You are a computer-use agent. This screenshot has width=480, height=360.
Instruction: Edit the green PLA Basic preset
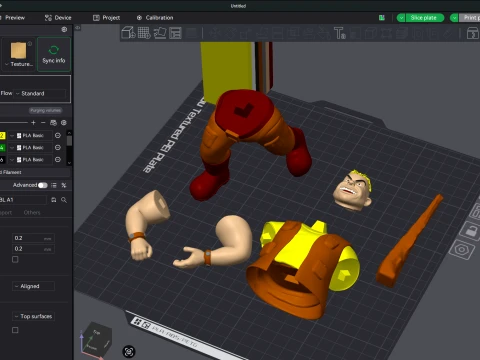point(58,147)
